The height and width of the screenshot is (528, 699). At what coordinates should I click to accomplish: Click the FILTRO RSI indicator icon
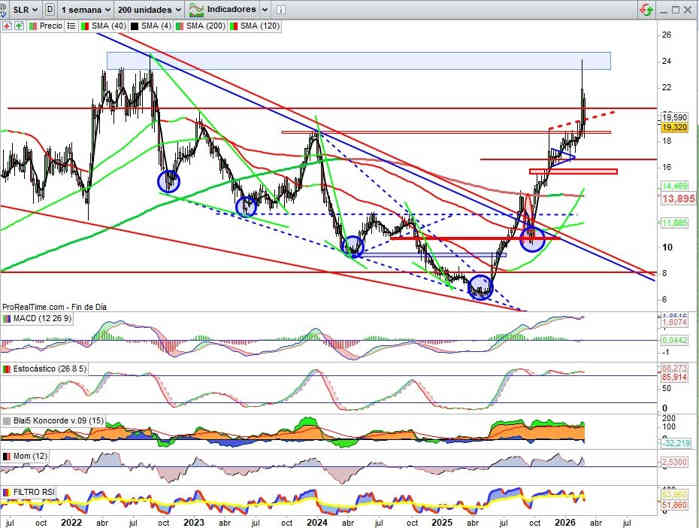click(6, 492)
